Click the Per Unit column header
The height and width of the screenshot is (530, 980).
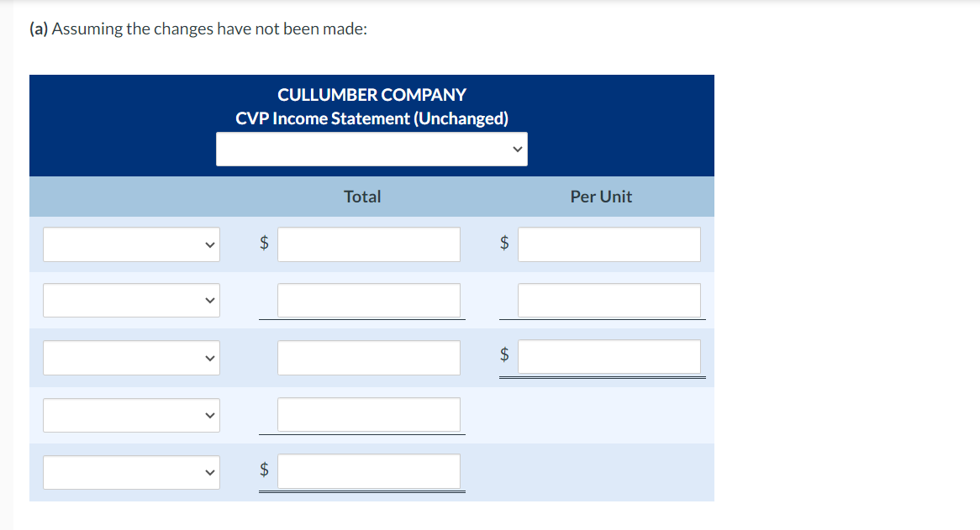pyautogui.click(x=601, y=196)
